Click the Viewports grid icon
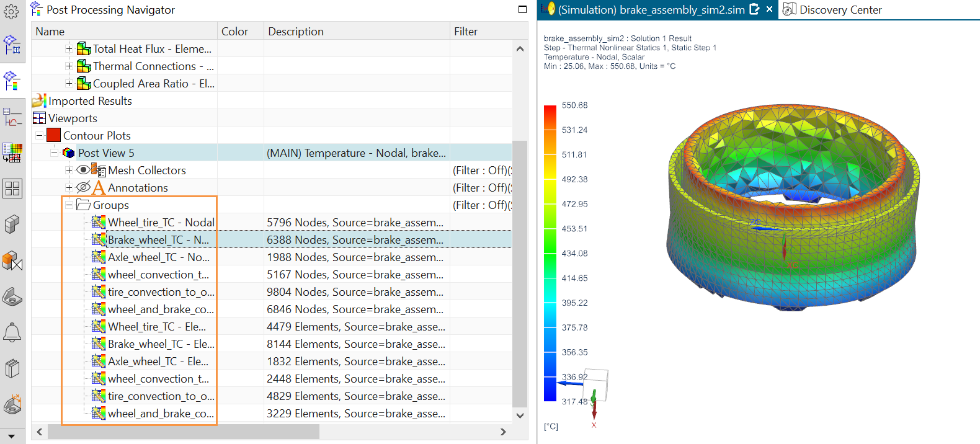Image resolution: width=980 pixels, height=444 pixels. pyautogui.click(x=39, y=118)
